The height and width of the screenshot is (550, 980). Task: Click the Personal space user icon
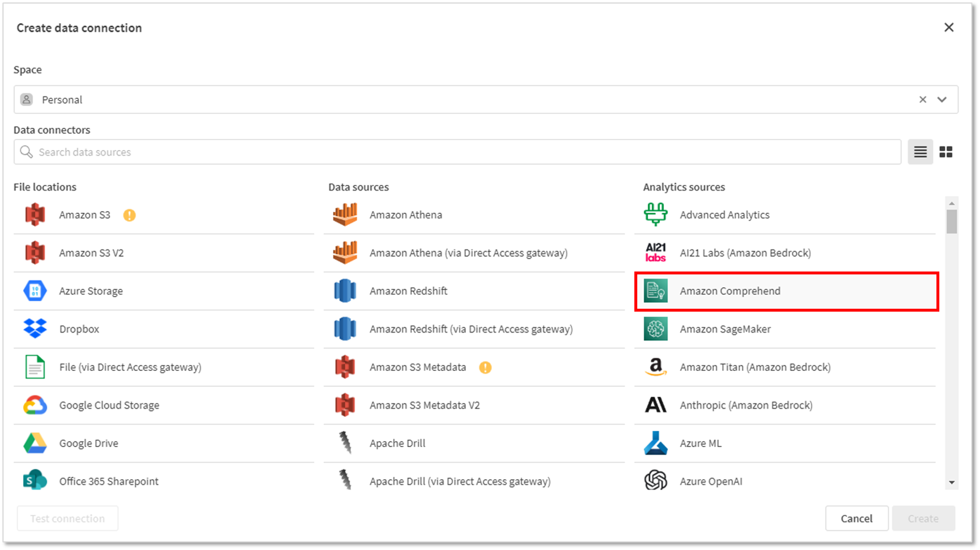tap(27, 99)
